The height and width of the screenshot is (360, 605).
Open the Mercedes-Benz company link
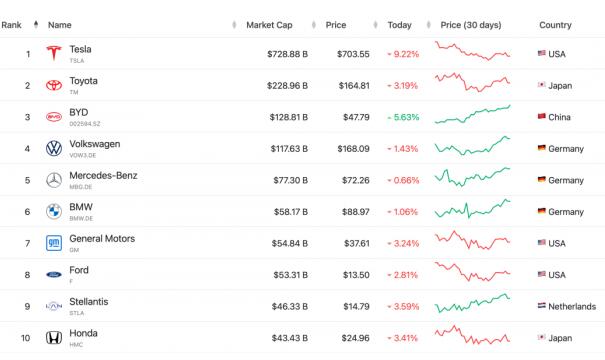103,176
